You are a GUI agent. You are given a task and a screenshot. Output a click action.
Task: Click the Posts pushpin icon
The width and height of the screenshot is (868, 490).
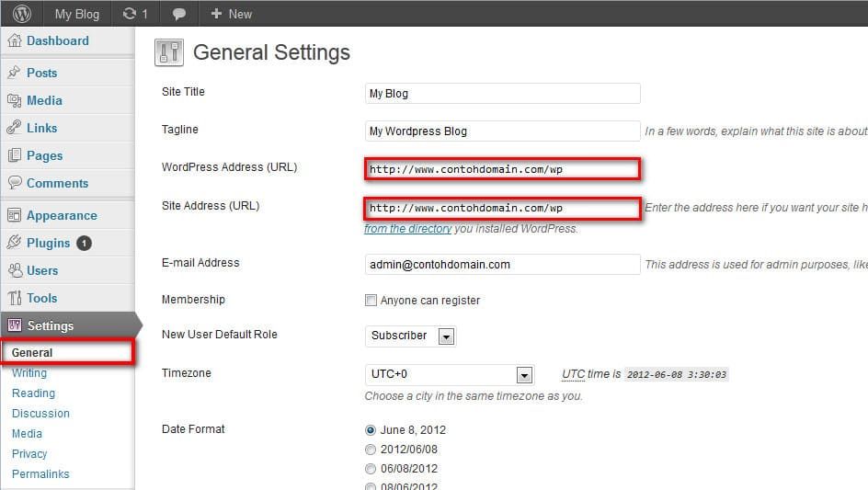[15, 73]
